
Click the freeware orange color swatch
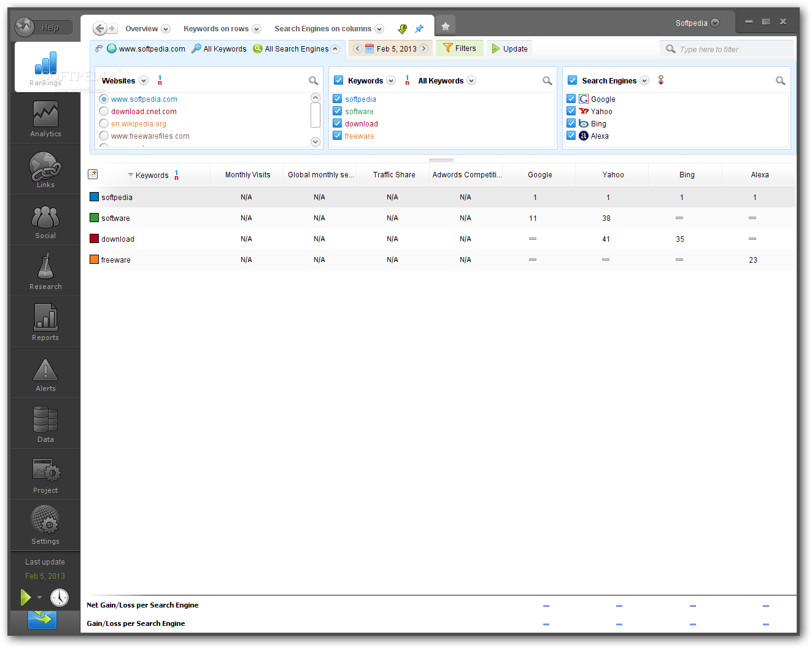[x=94, y=260]
